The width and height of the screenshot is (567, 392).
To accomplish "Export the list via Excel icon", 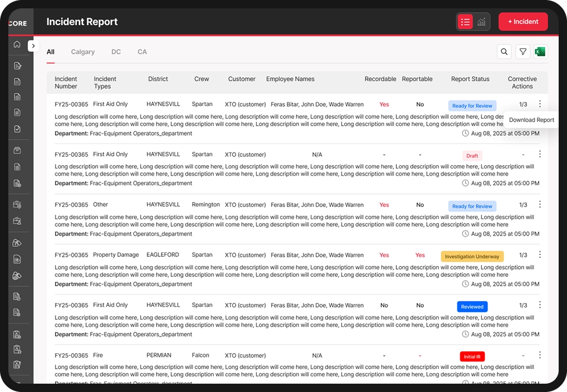I will (x=540, y=52).
